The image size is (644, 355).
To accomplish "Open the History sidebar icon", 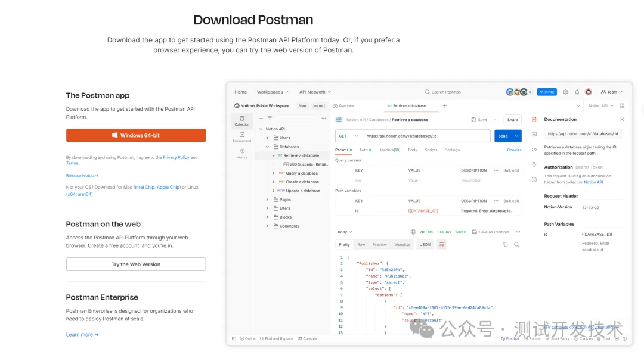I will tap(242, 153).
